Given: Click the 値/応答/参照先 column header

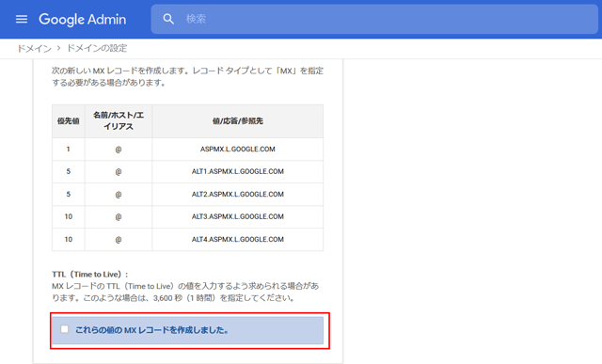Looking at the screenshot, I should pyautogui.click(x=238, y=121).
